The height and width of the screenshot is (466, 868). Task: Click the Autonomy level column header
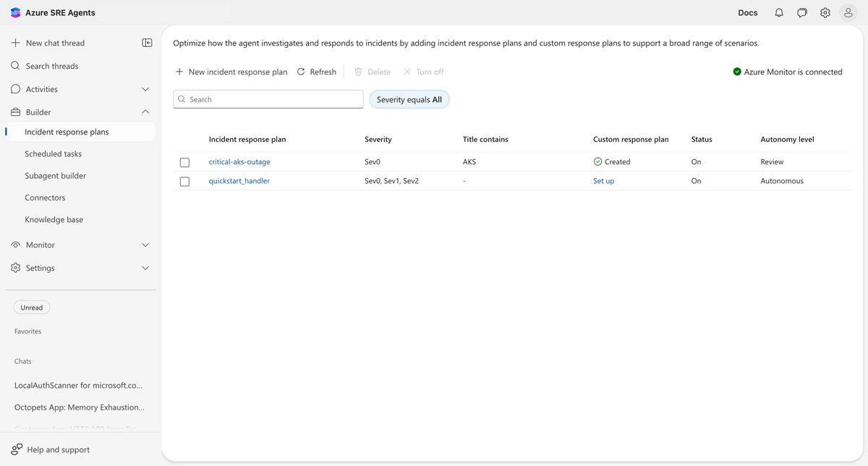pos(787,139)
